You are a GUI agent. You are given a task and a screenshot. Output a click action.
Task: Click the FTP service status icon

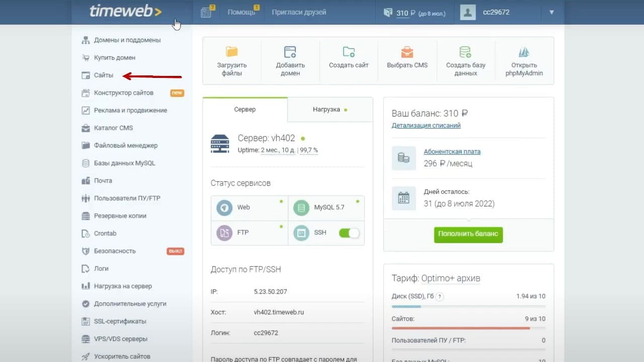tap(224, 233)
